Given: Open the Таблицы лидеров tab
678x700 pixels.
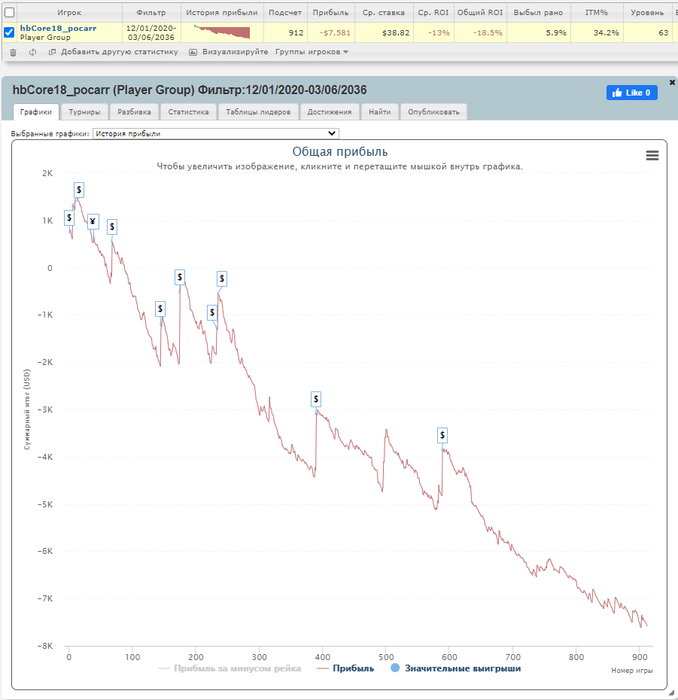Looking at the screenshot, I should click(x=258, y=112).
